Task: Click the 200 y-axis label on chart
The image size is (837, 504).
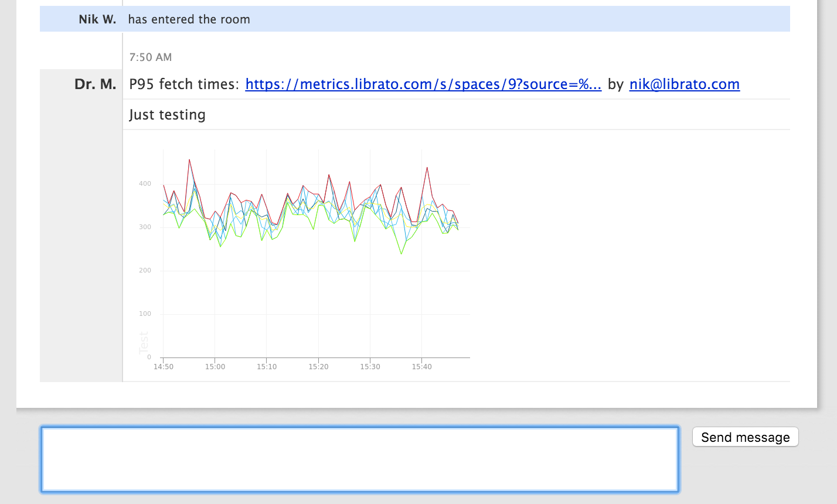Action: 145,271
